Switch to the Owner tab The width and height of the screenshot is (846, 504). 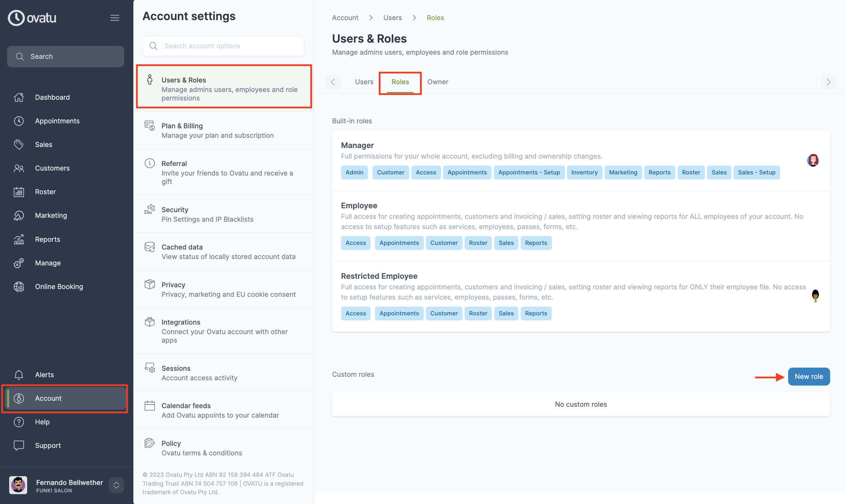437,82
